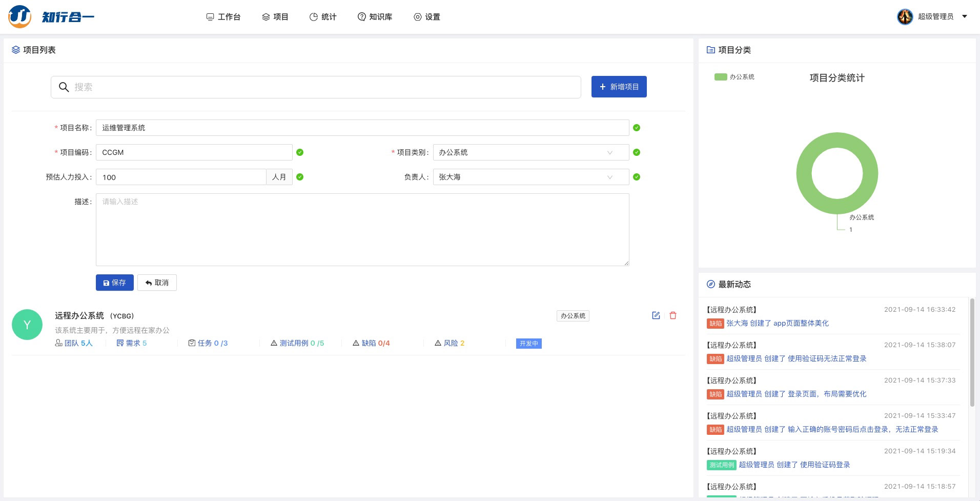Open the 缺陷 0/4 defects item

[372, 343]
